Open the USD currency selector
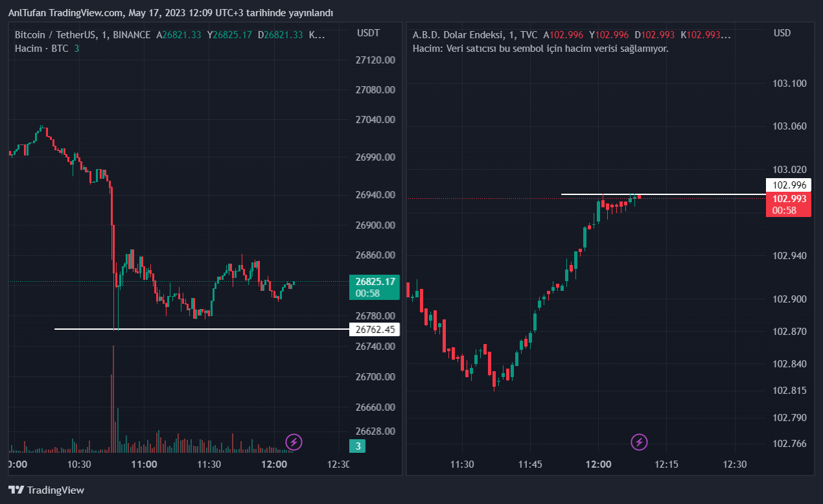 tap(782, 32)
